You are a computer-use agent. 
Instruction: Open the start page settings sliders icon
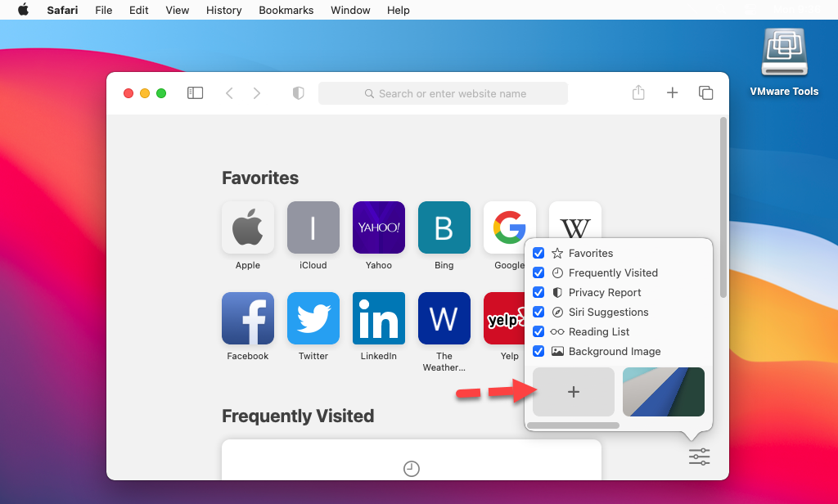[x=699, y=457]
